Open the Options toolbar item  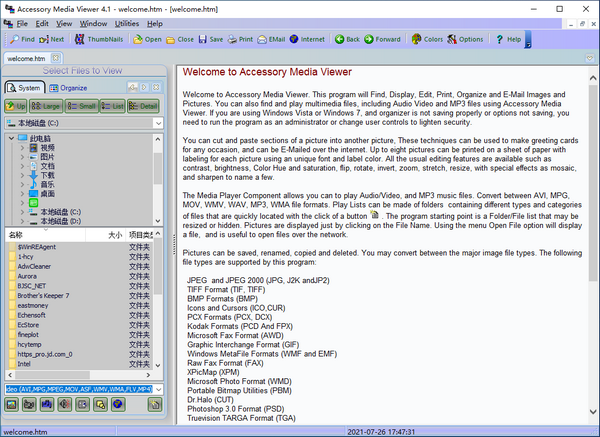[465, 39]
